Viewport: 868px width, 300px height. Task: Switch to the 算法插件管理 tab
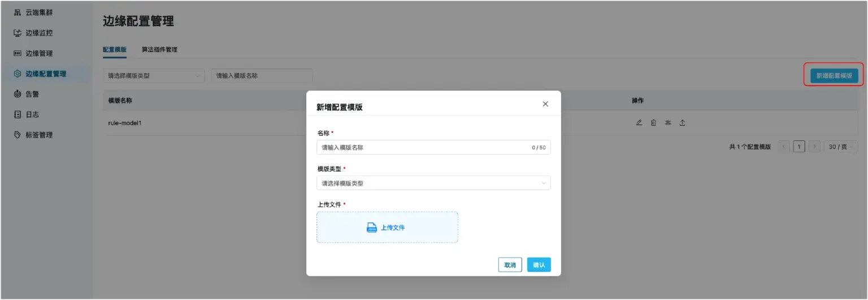coord(159,50)
